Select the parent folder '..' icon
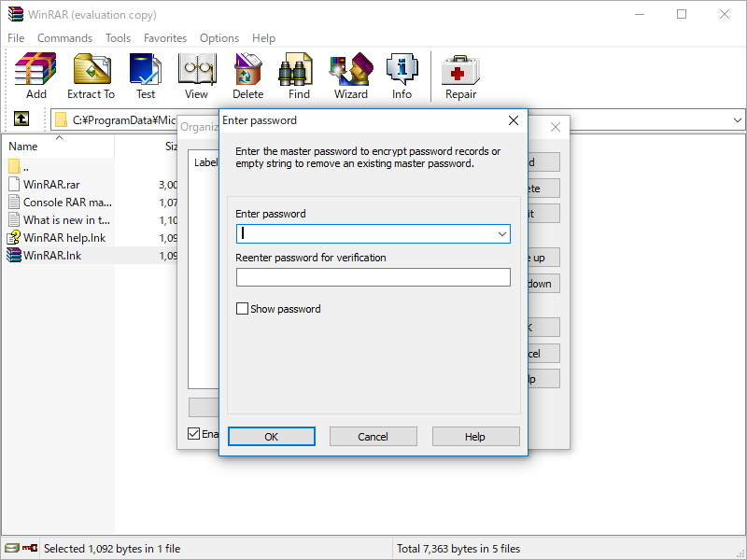 point(14,166)
